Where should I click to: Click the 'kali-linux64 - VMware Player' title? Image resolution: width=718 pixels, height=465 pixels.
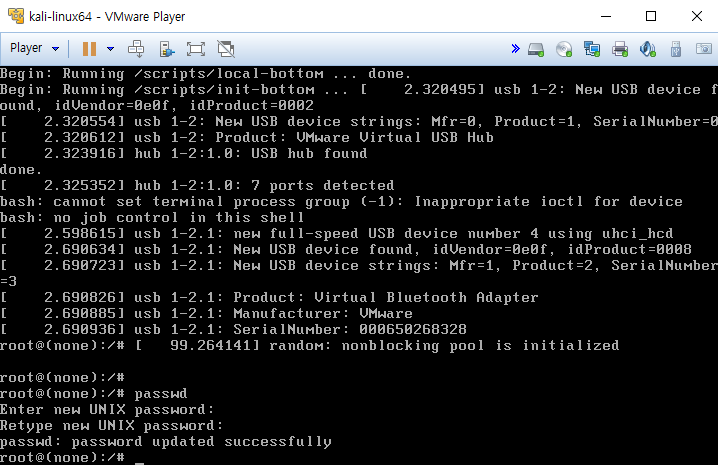click(x=107, y=16)
